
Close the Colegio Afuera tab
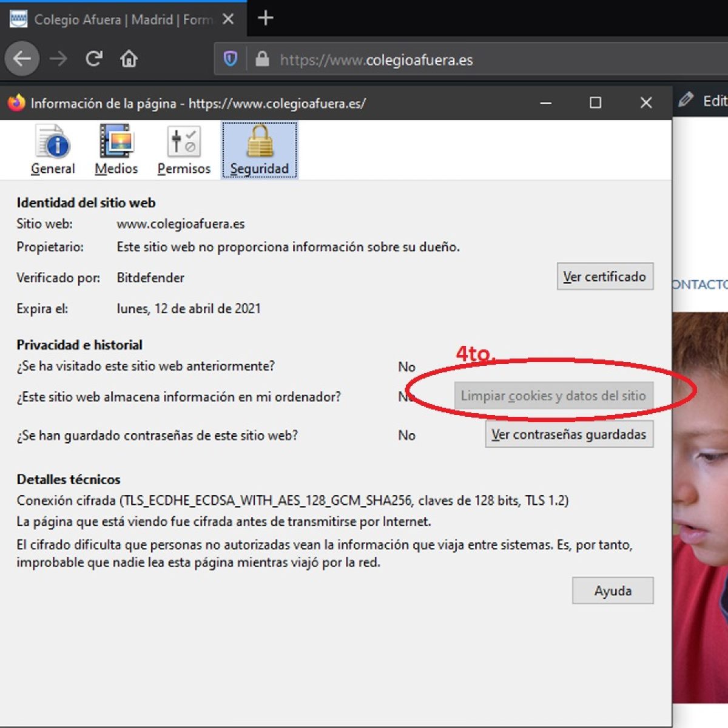228,19
